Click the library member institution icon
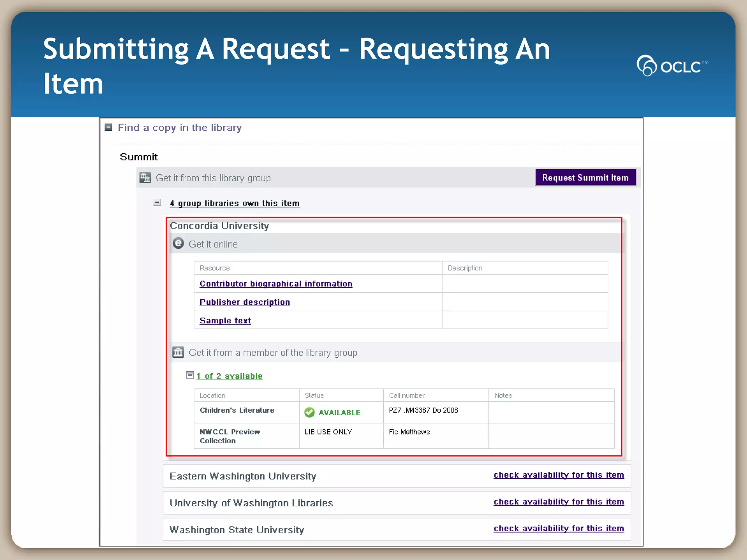This screenshot has width=747, height=560. (x=178, y=352)
